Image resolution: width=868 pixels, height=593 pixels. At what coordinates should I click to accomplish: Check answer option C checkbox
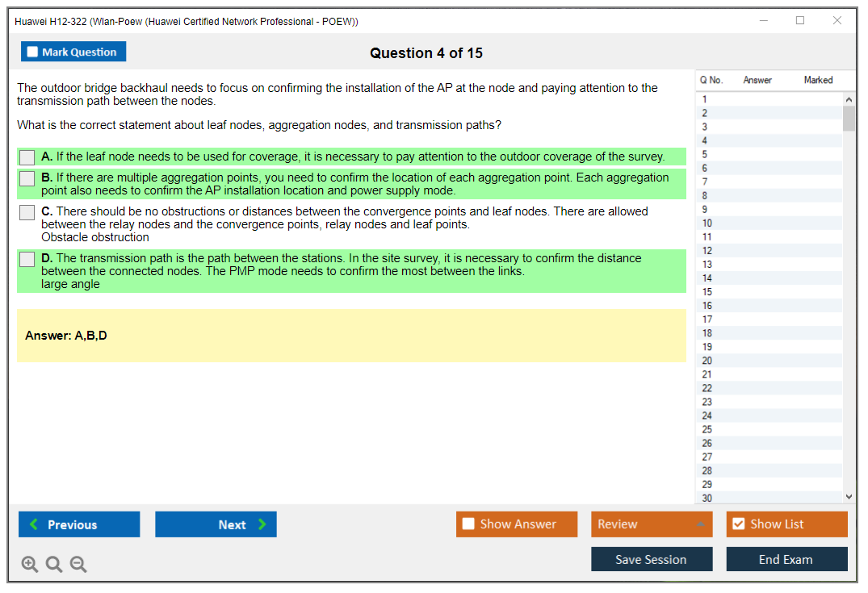pyautogui.click(x=27, y=212)
